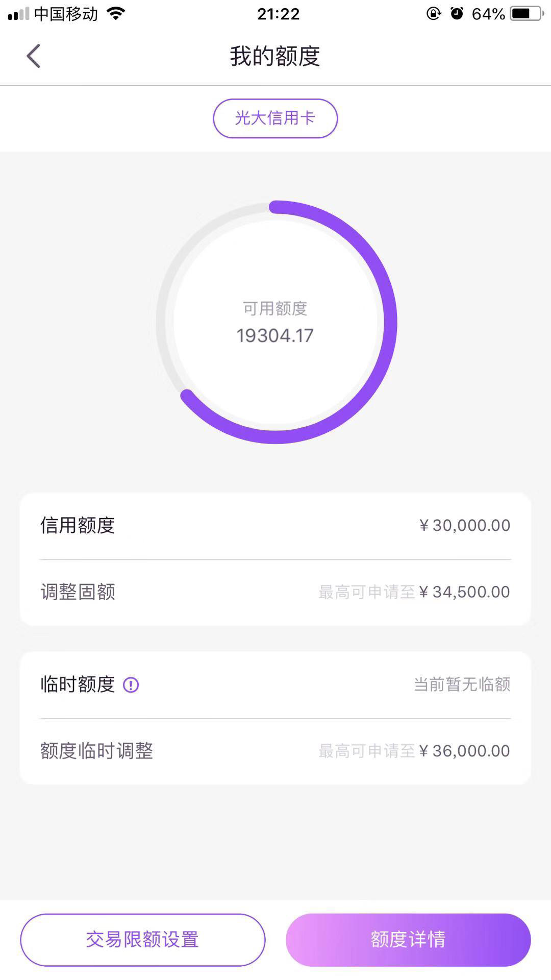Open the 交易限额设置 button
The height and width of the screenshot is (980, 551).
pyautogui.click(x=143, y=940)
